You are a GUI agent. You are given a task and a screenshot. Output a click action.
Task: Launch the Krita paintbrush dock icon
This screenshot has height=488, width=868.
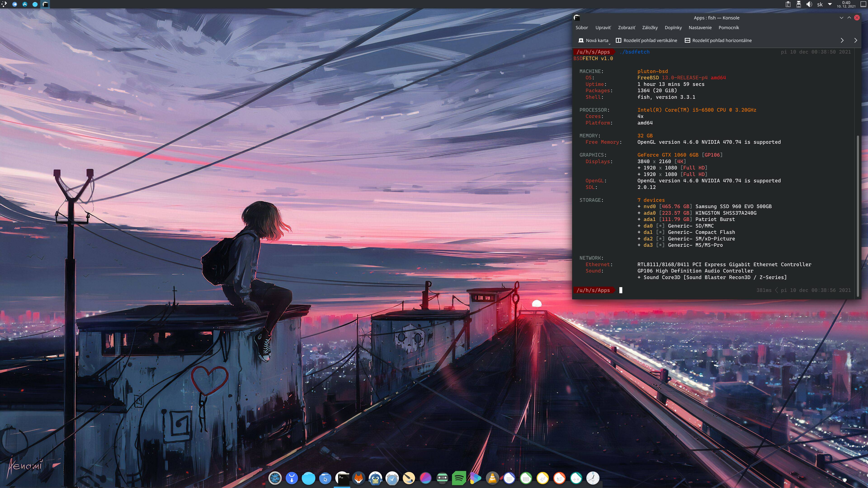point(409,478)
